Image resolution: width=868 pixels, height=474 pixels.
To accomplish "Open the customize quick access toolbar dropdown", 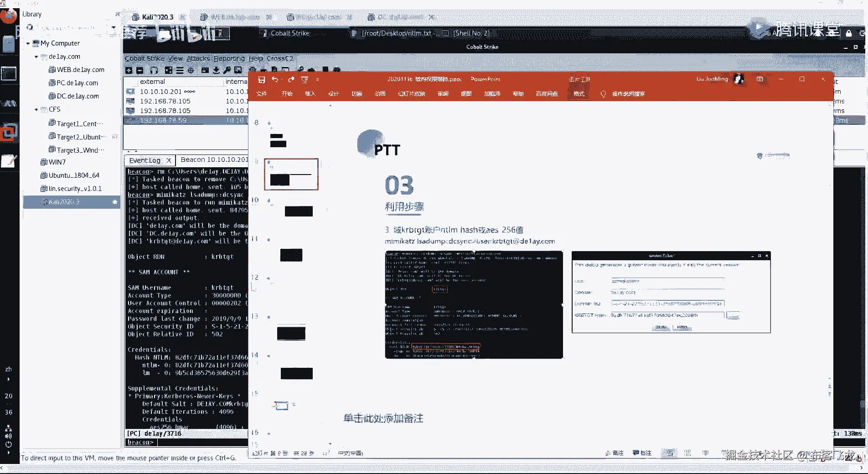I will tap(318, 80).
